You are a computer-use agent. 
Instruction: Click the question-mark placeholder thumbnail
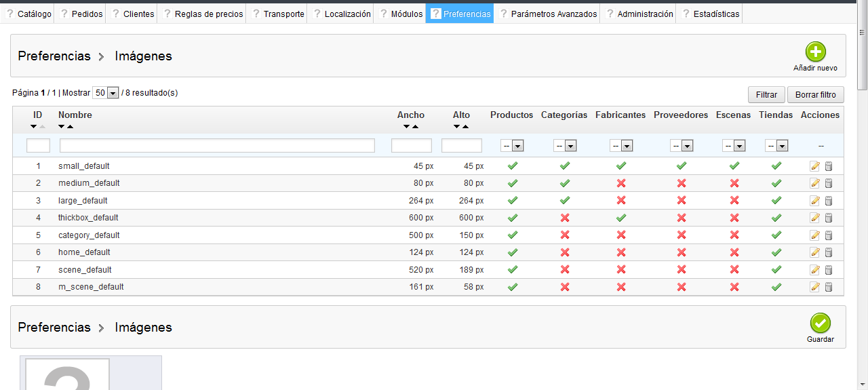click(68, 374)
